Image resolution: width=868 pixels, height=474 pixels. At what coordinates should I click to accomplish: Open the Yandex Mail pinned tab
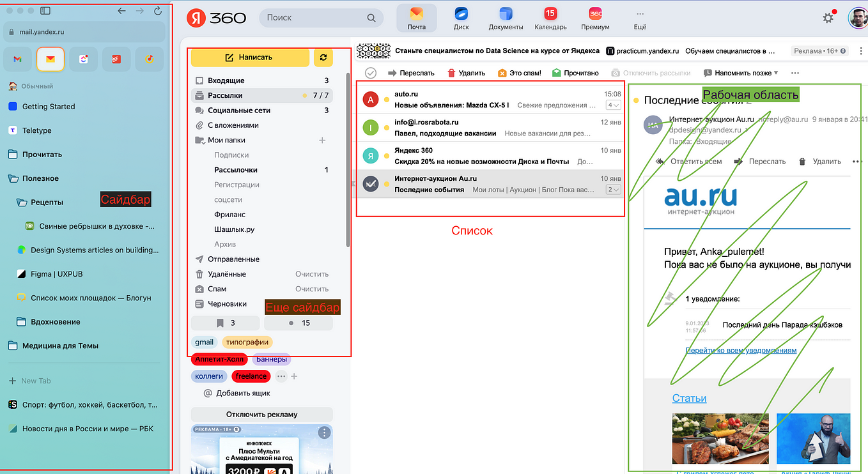50,59
